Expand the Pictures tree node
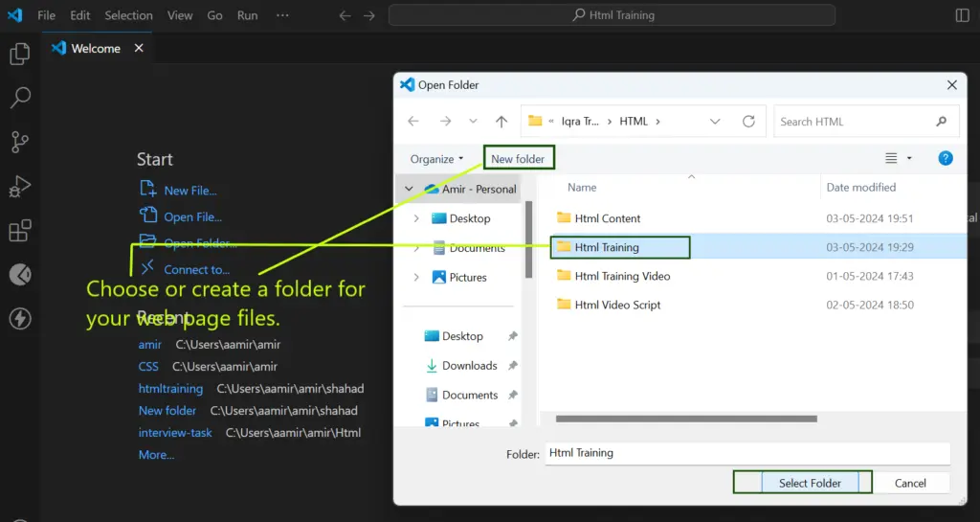This screenshot has height=522, width=980. click(x=416, y=277)
